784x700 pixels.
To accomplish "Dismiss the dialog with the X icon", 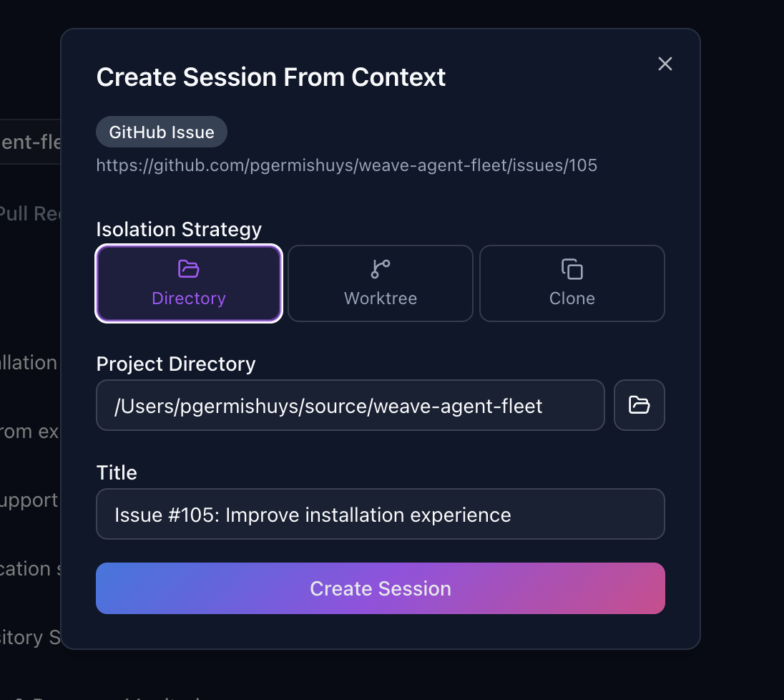I will pos(665,64).
